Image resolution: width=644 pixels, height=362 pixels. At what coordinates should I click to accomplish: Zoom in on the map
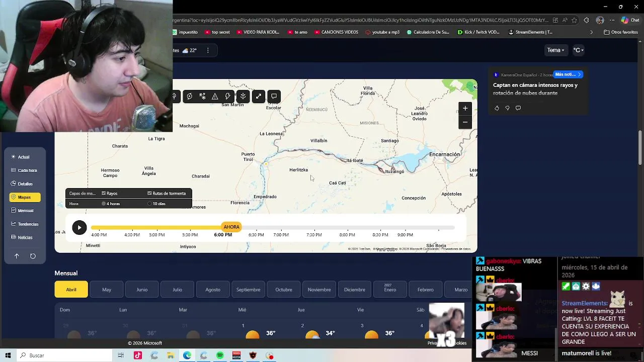(465, 108)
